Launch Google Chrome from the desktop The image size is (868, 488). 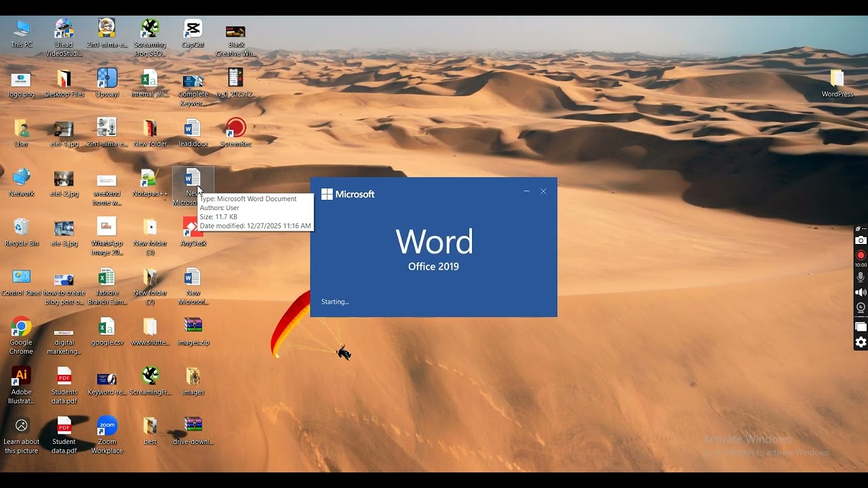pos(21,335)
